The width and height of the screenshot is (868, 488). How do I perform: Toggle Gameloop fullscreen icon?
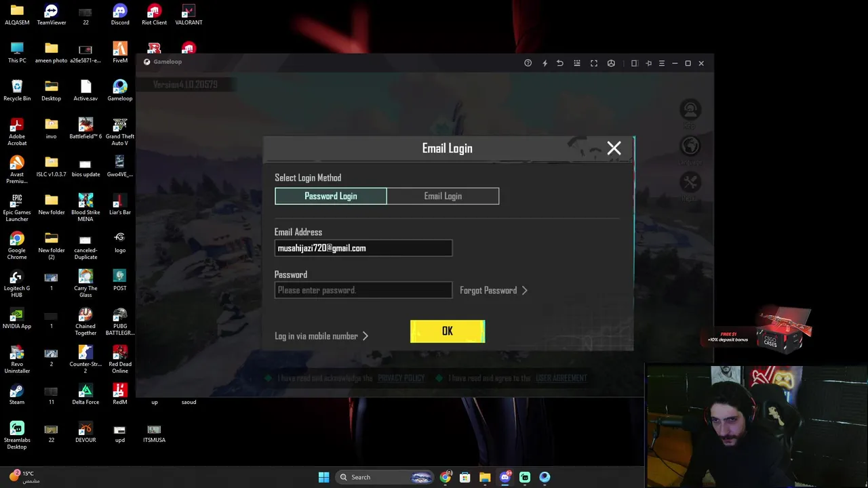(594, 63)
